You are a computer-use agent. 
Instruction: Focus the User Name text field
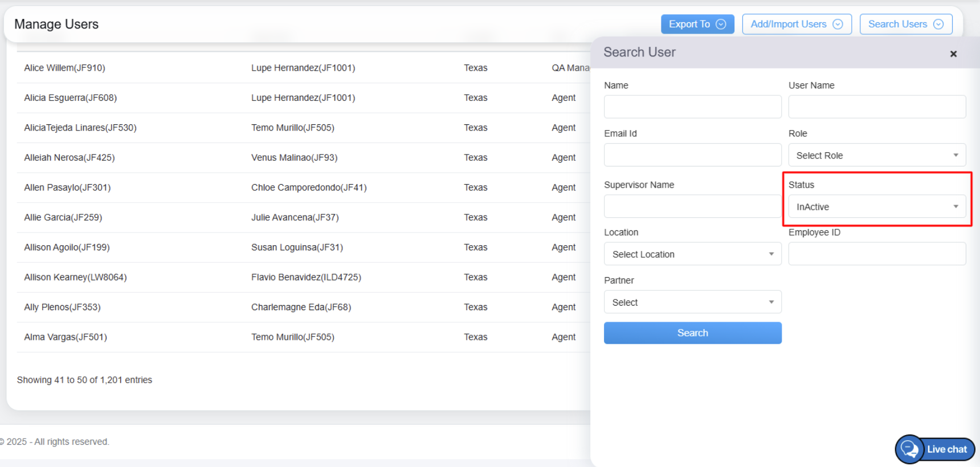tap(876, 107)
